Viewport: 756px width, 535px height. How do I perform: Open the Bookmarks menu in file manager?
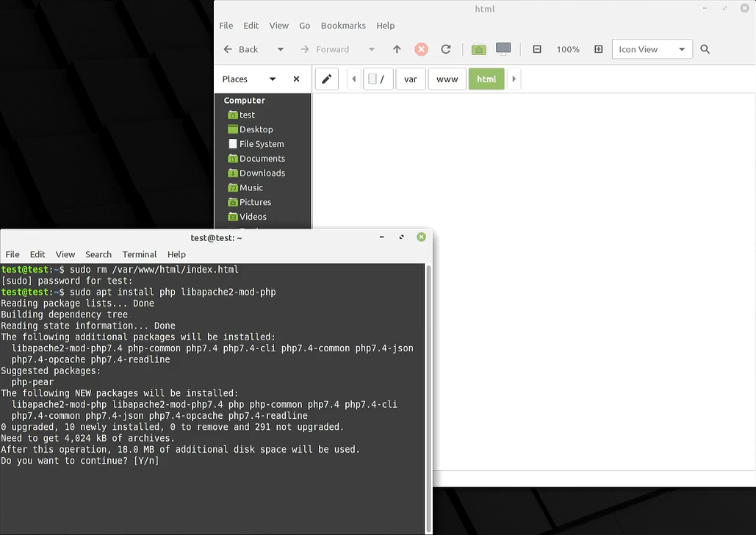coord(343,26)
